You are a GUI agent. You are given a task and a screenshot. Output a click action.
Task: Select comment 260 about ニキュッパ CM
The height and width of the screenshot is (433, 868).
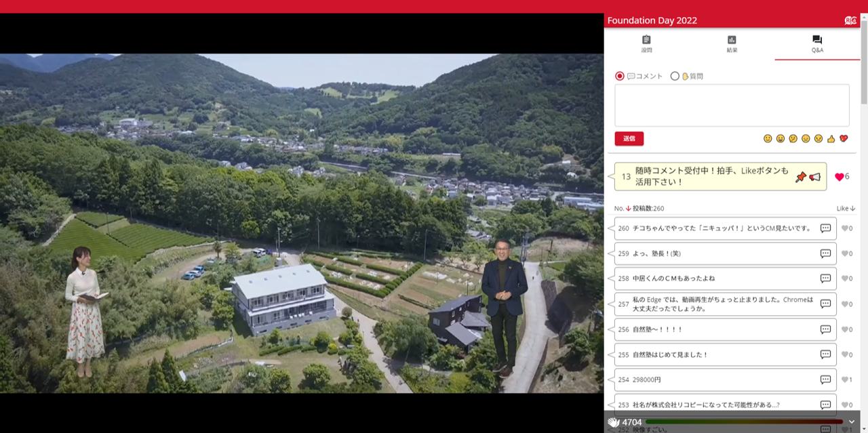[722, 228]
